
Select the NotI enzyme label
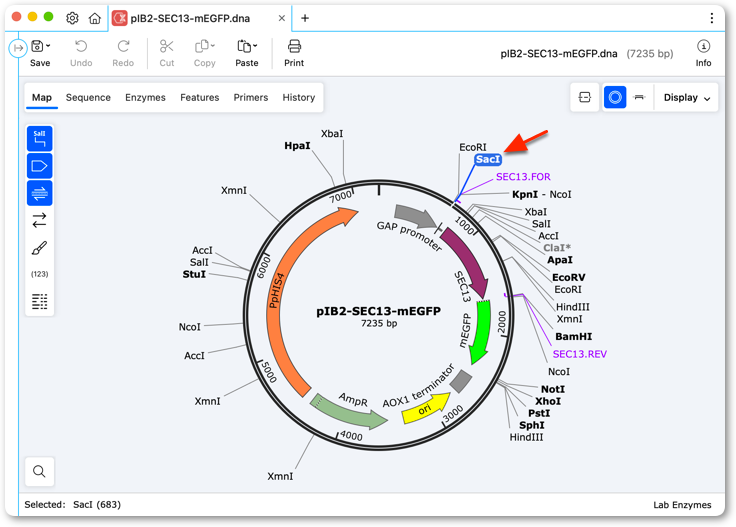coord(552,389)
